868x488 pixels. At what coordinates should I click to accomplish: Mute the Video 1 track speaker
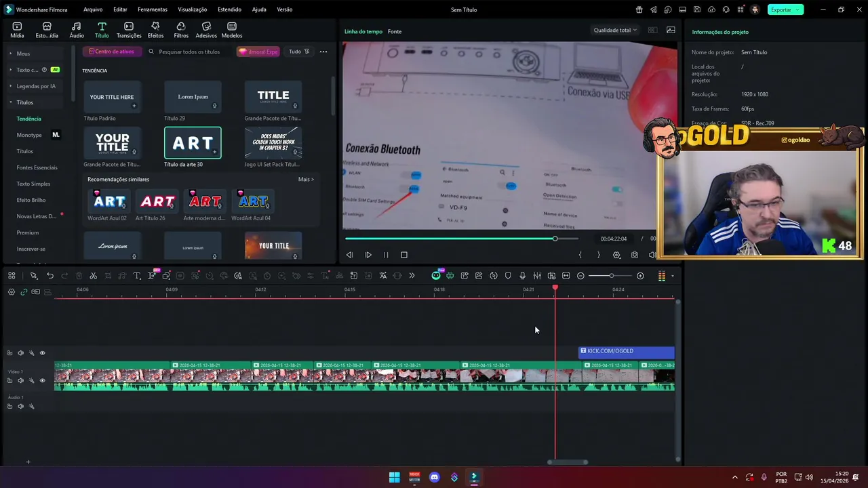20,380
